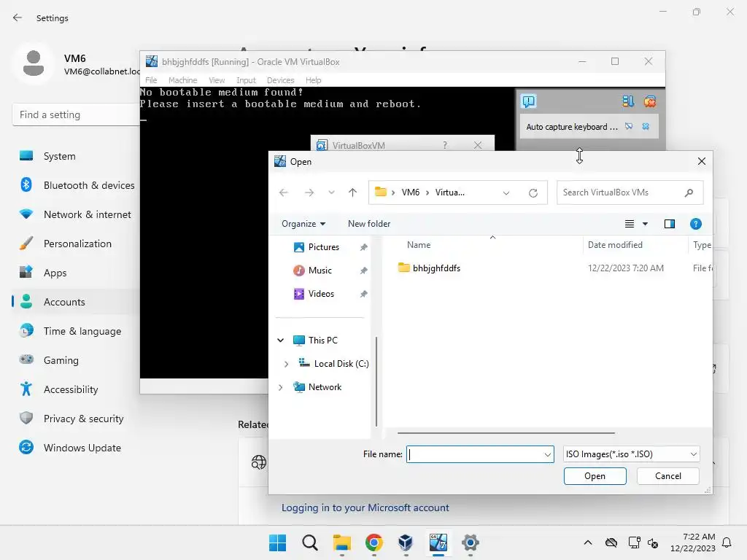
Task: Open the VirtualBox Manager taskbar icon
Action: [x=406, y=542]
